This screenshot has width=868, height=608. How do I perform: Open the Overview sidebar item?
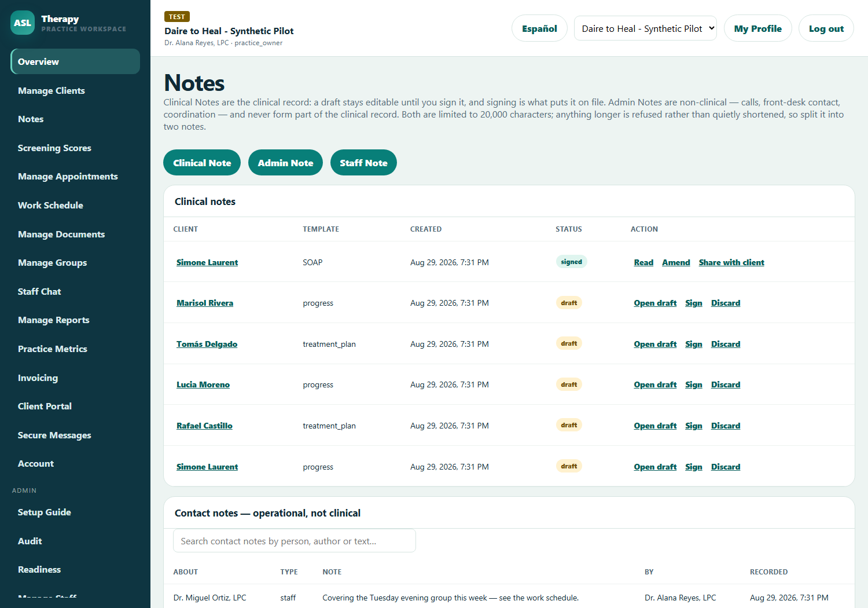75,61
